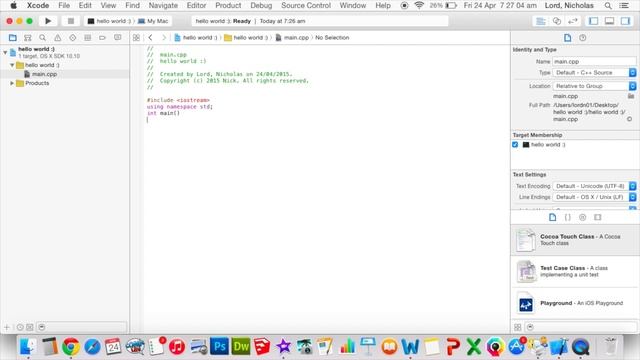Viewport: 640px width, 360px height.
Task: Choose the hello world :) scheme
Action: 109,21
